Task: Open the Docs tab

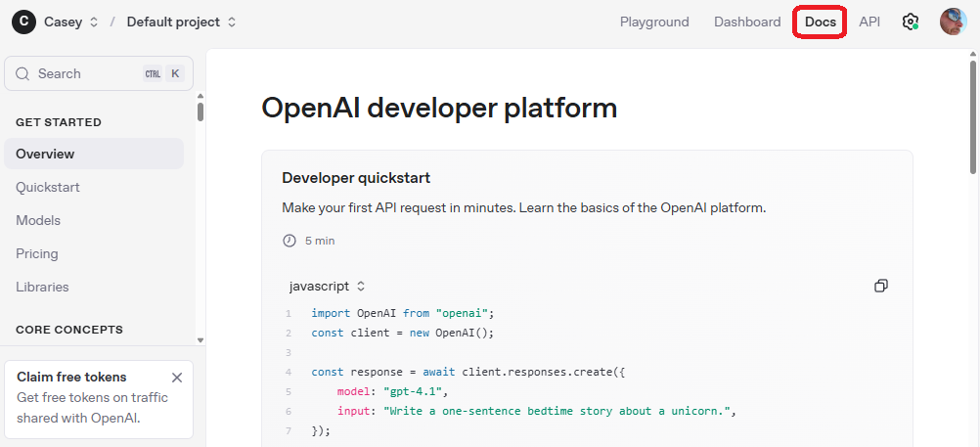Action: 820,22
